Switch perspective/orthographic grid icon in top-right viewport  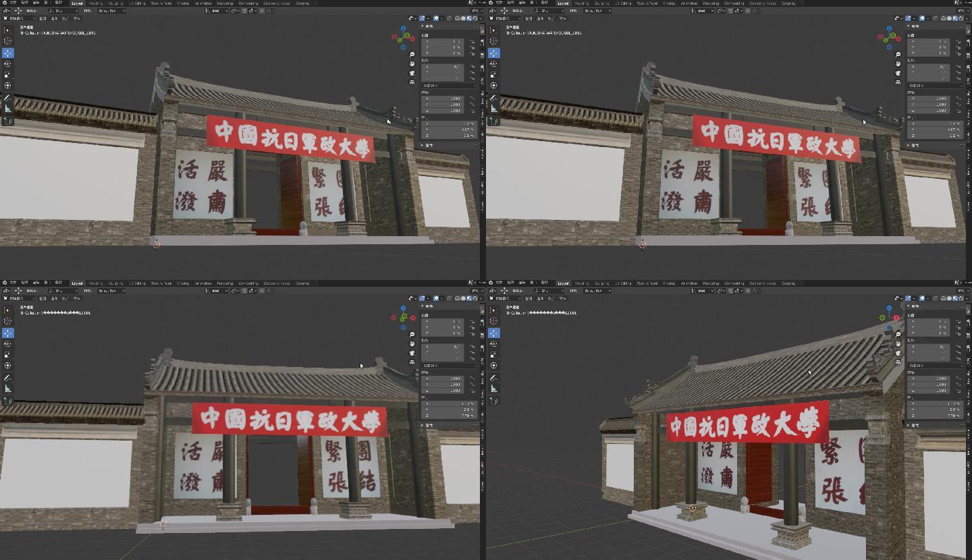898,82
